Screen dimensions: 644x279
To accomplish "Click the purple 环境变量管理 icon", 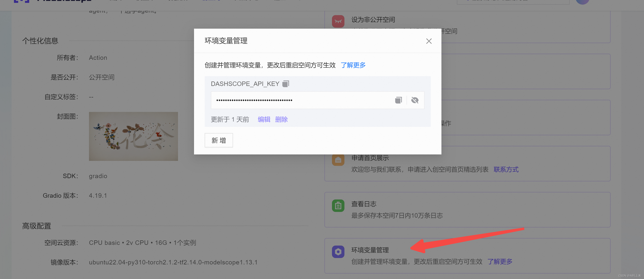I will coord(338,252).
